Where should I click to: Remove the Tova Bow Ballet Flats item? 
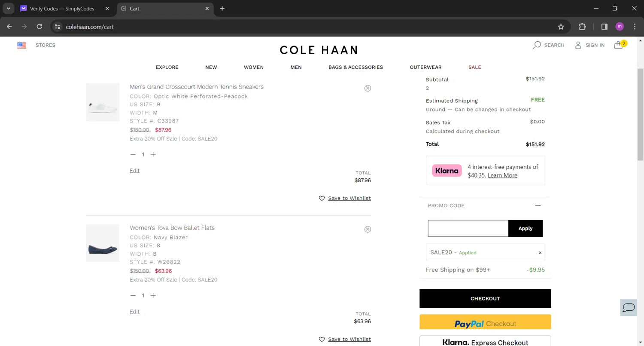tap(368, 229)
